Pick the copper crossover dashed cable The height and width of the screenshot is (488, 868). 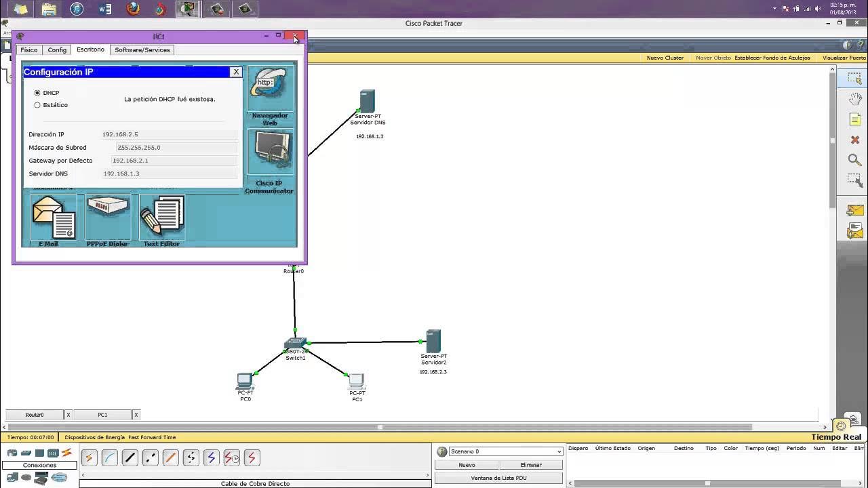click(x=150, y=458)
